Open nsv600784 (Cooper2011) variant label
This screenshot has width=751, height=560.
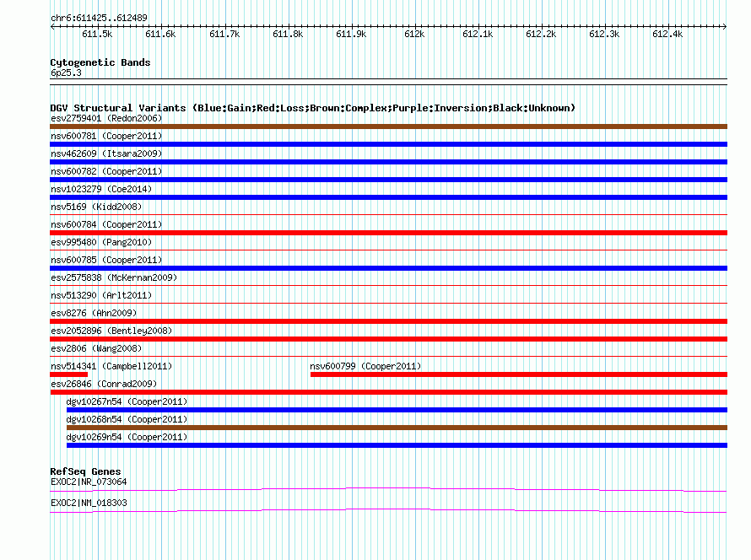click(106, 224)
